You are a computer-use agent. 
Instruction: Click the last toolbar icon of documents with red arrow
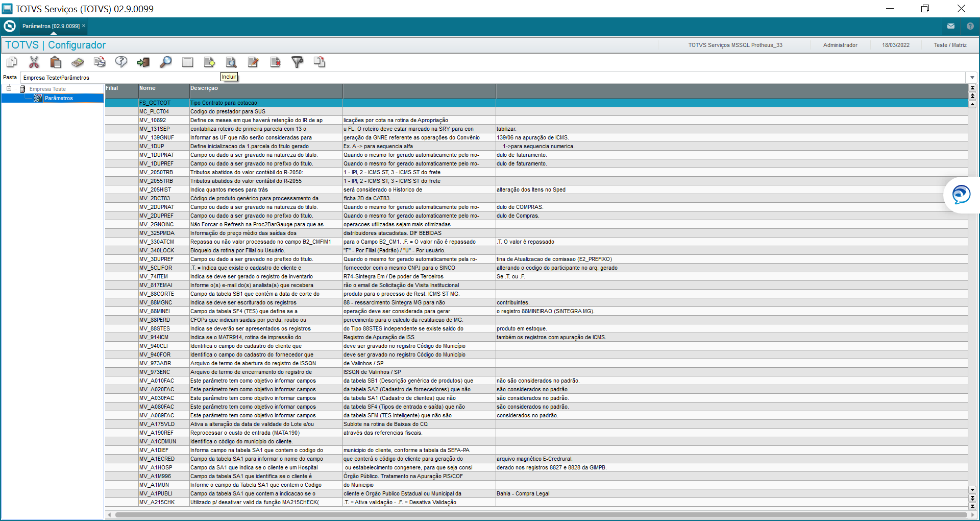click(x=320, y=62)
